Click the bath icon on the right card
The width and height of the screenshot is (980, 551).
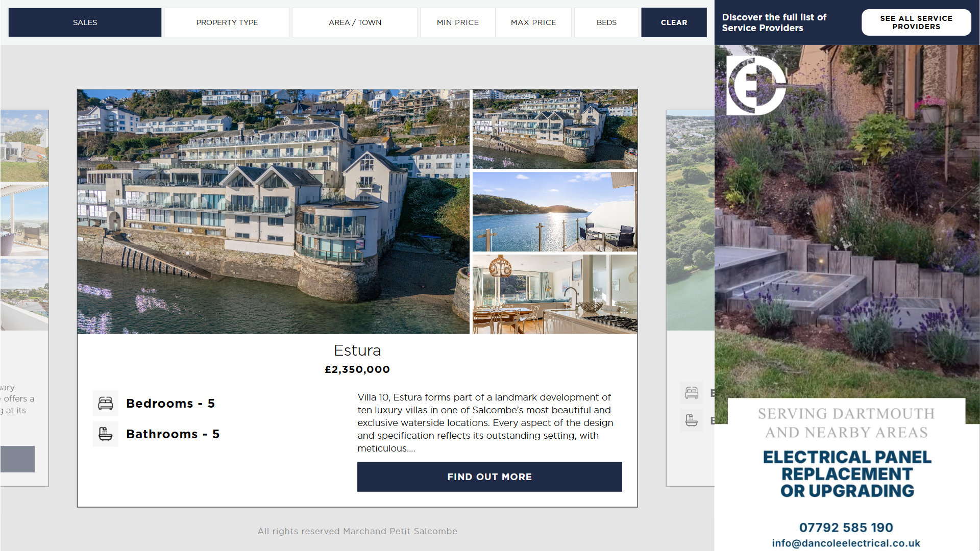point(692,421)
